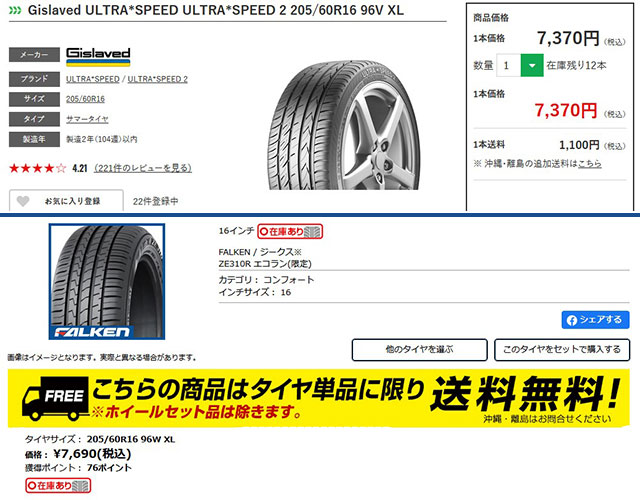Viewport: 640px width, 500px height.
Task: Click the star rating icons
Action: 38,168
